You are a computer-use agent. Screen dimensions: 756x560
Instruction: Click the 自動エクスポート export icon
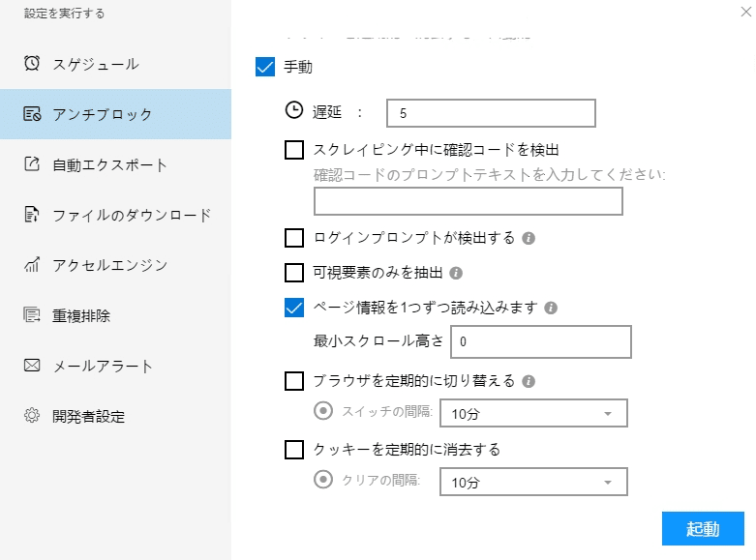pyautogui.click(x=32, y=164)
